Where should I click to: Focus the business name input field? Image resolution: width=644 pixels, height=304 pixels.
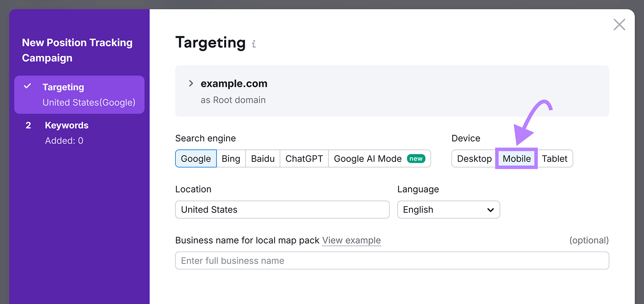click(x=392, y=261)
